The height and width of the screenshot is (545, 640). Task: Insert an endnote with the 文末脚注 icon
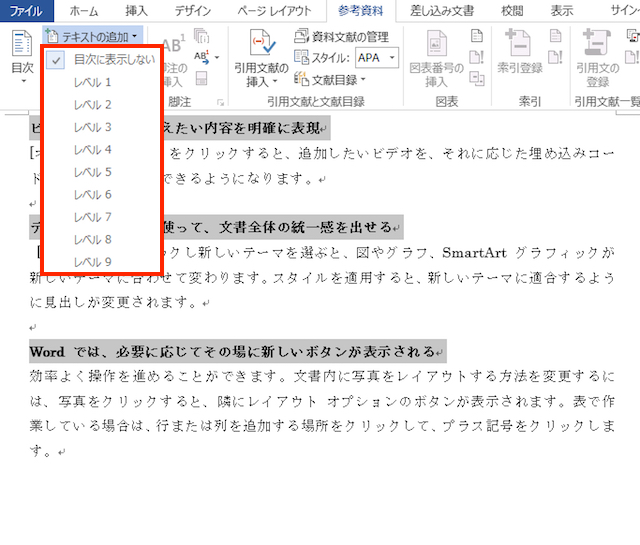point(201,36)
